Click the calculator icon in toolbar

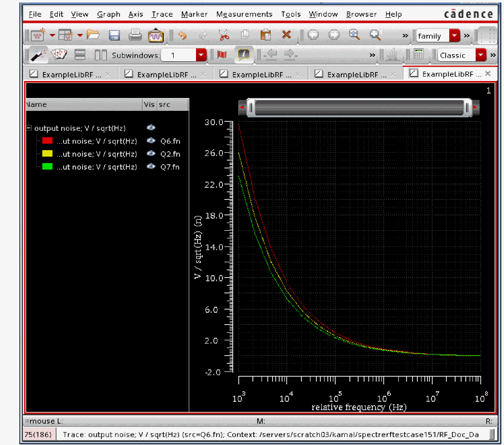click(x=418, y=55)
